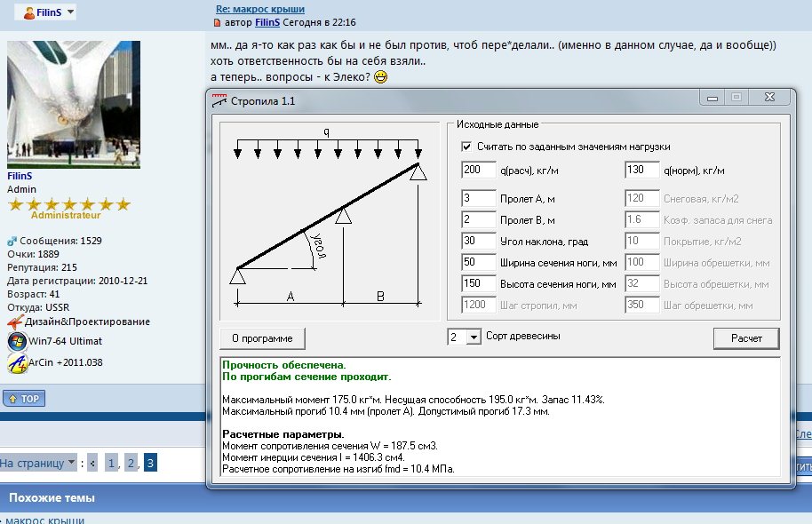Image resolution: width=812 pixels, height=524 pixels.
Task: Click the Стропила 1.1 window title icon
Action: (x=219, y=100)
